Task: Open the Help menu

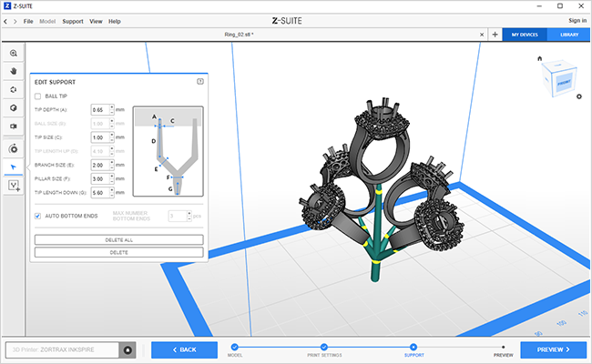Action: point(115,22)
